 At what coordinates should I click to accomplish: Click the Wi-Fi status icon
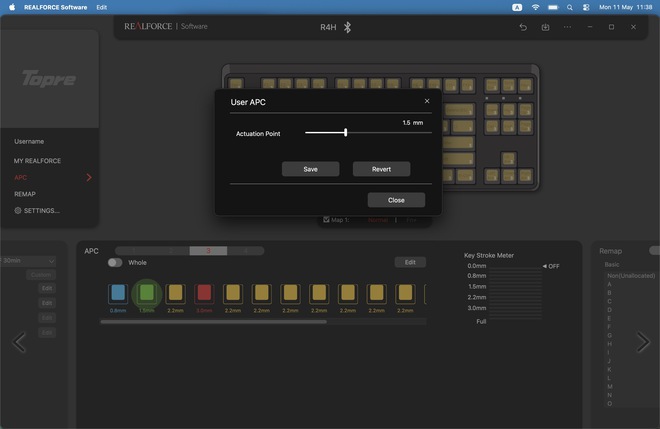[535, 7]
